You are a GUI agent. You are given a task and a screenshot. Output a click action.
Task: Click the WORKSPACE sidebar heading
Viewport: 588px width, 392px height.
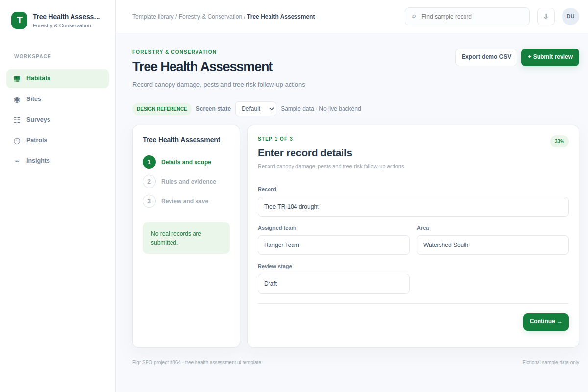(33, 57)
